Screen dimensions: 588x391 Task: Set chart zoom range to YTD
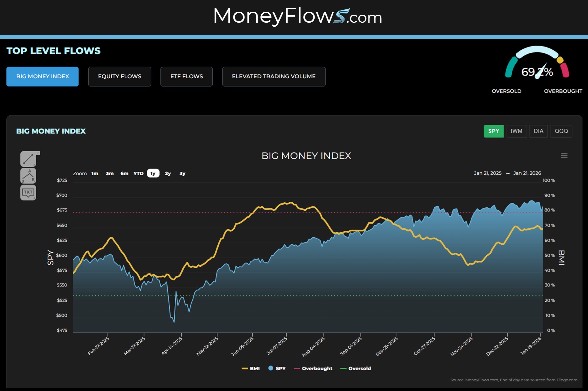click(138, 173)
